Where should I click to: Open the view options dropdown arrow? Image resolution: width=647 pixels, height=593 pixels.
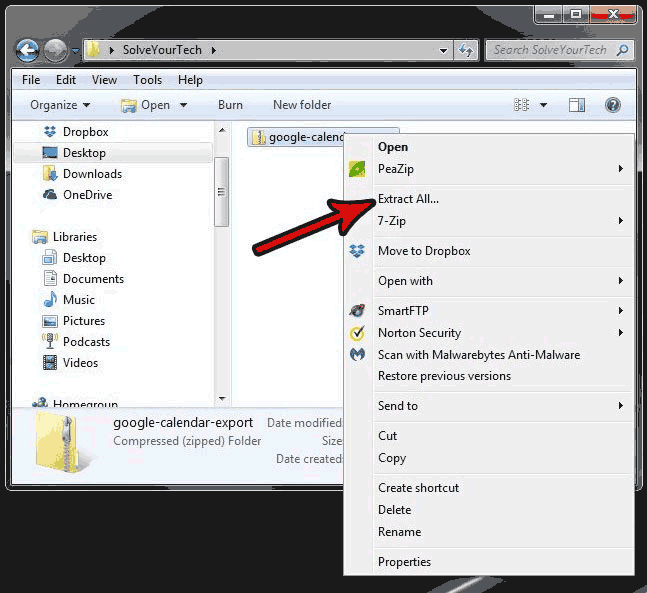coord(543,105)
